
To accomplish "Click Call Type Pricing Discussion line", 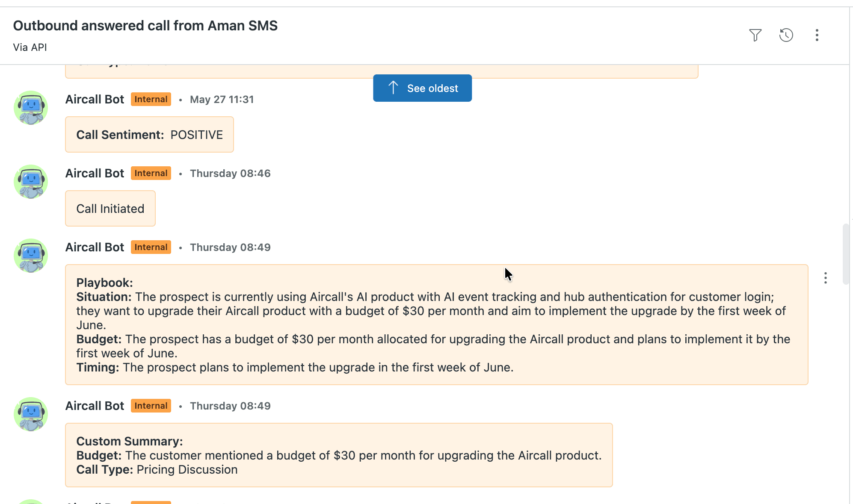I will [x=157, y=469].
